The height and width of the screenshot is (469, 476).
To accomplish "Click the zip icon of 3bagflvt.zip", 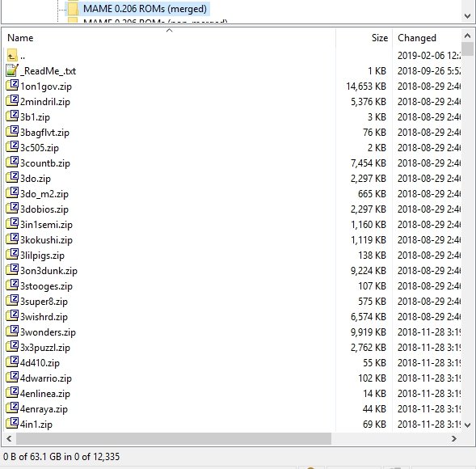I will 12,131.
